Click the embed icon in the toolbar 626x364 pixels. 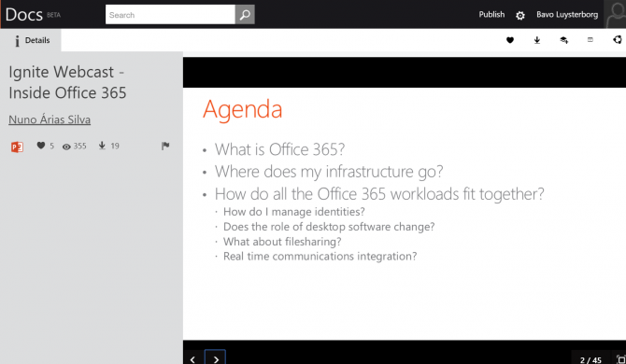pos(590,39)
